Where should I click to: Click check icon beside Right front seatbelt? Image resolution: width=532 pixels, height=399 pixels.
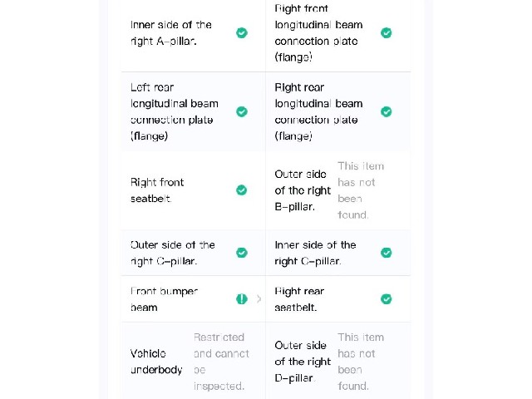242,190
